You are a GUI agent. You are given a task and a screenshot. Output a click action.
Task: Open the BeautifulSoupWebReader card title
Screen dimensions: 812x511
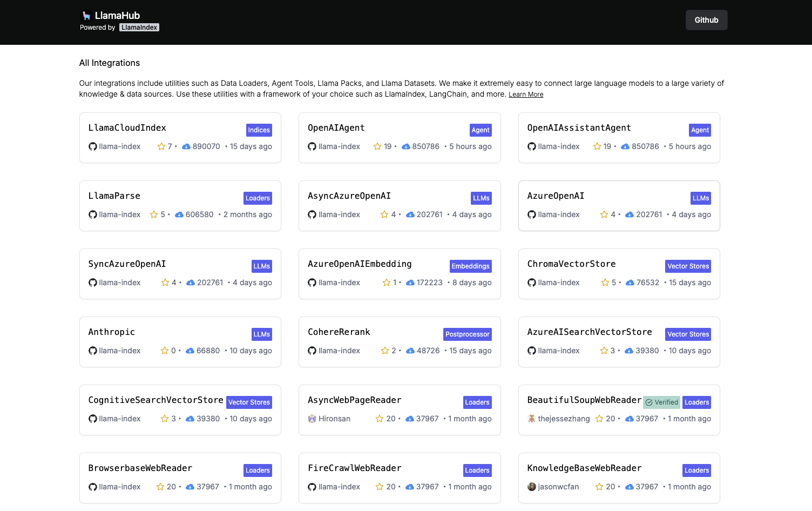pos(585,400)
